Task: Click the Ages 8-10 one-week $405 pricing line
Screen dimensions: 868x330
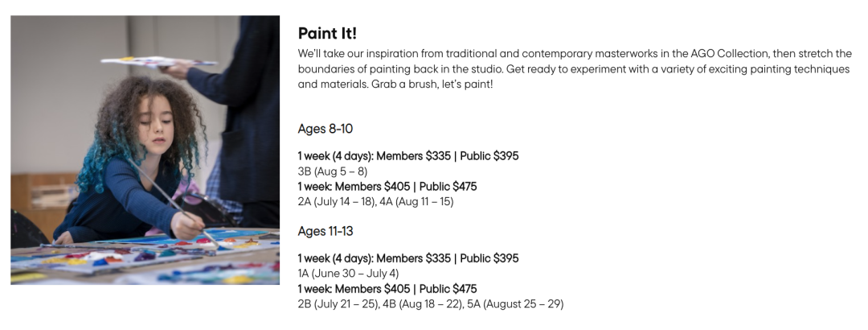Action: click(x=387, y=187)
